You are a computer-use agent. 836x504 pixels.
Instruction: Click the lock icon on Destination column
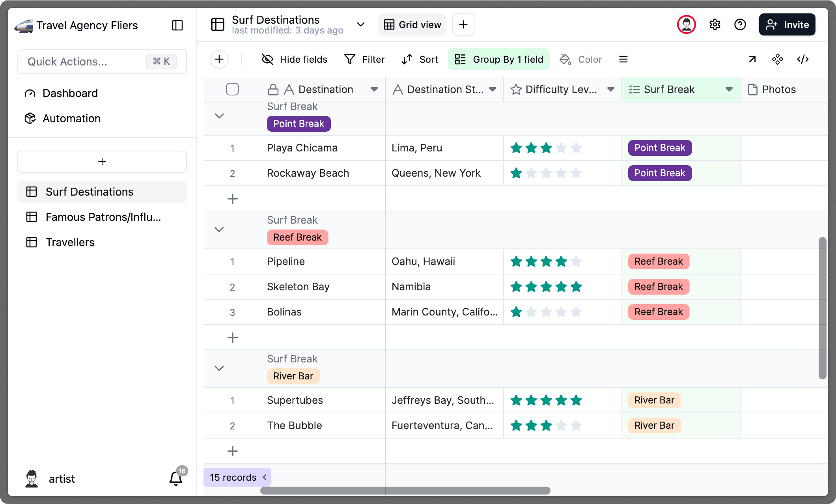(273, 90)
